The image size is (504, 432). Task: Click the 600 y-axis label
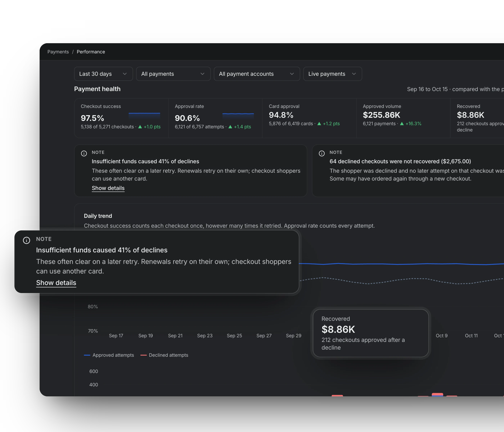(94, 372)
